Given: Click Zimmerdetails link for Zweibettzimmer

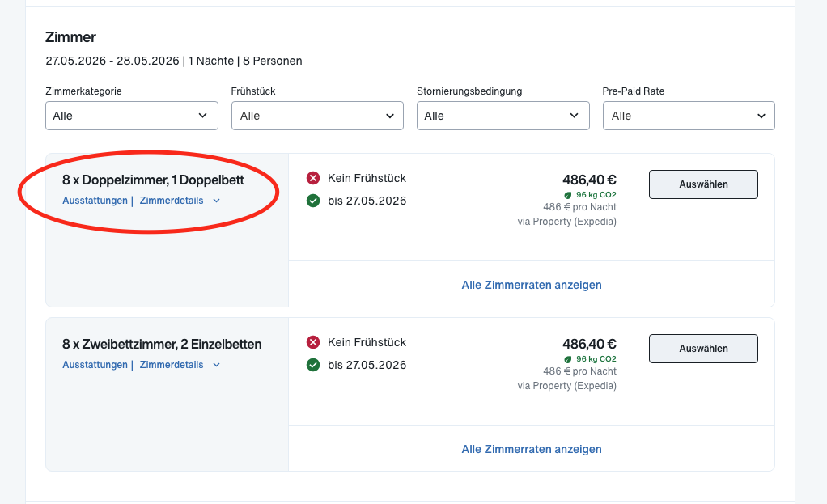Looking at the screenshot, I should pos(172,365).
